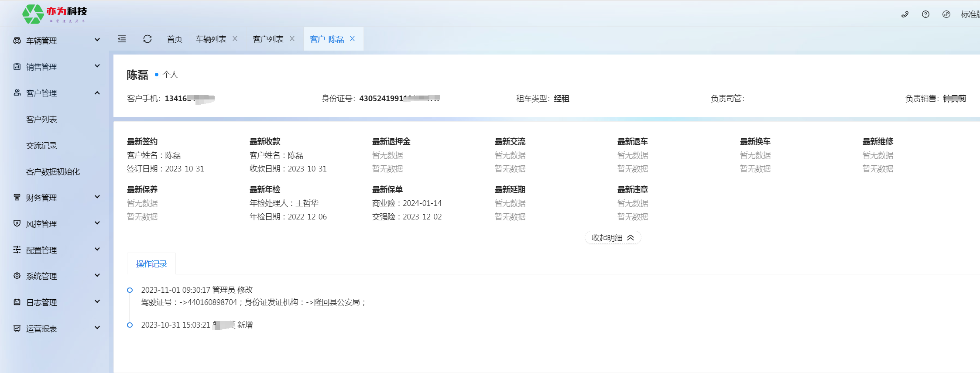
Task: Open the help question mark icon
Action: [925, 14]
